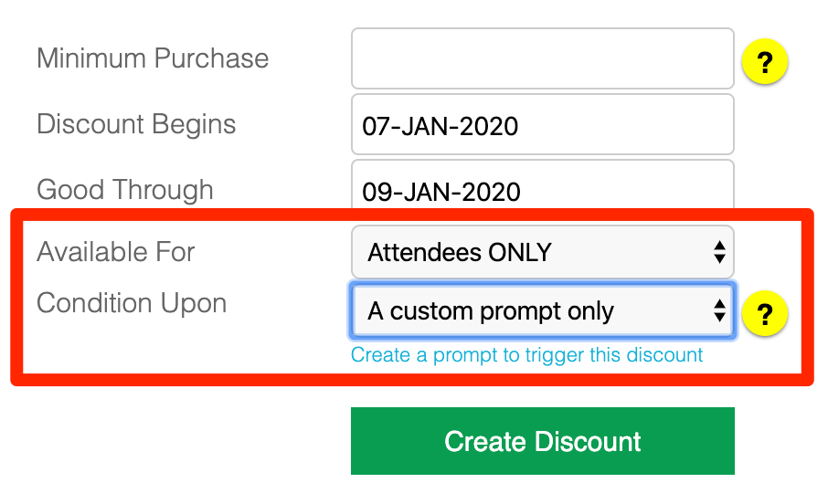Click the Minimum Purchase label
The image size is (828, 504).
pyautogui.click(x=153, y=58)
